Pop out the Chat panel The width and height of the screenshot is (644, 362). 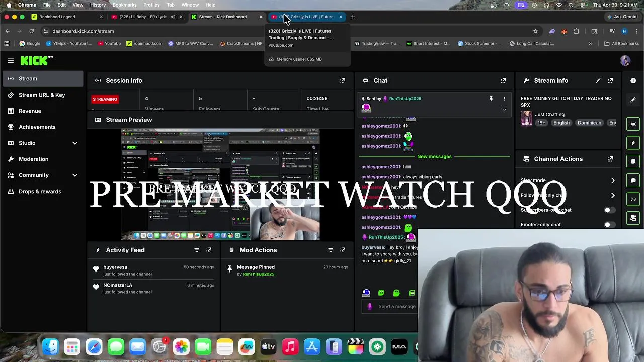[503, 80]
